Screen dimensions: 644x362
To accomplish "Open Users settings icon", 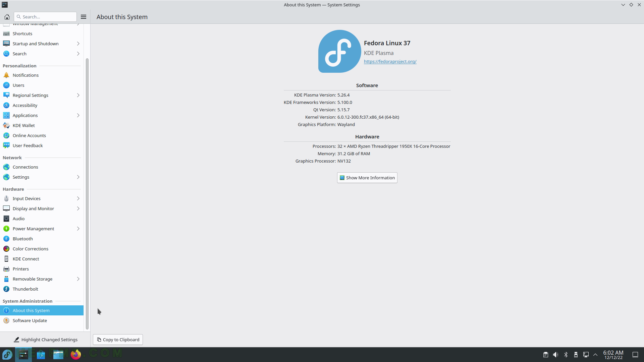I will pyautogui.click(x=6, y=85).
